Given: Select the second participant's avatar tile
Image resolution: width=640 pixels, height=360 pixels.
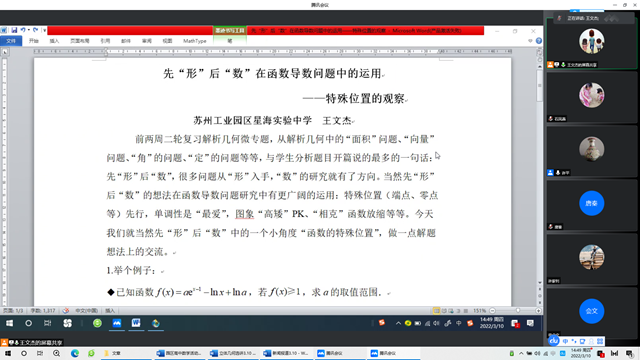Looking at the screenshot, I should 591,97.
